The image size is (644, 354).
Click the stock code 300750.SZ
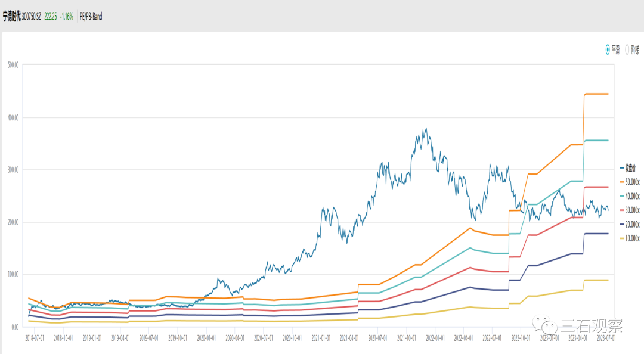click(x=32, y=17)
